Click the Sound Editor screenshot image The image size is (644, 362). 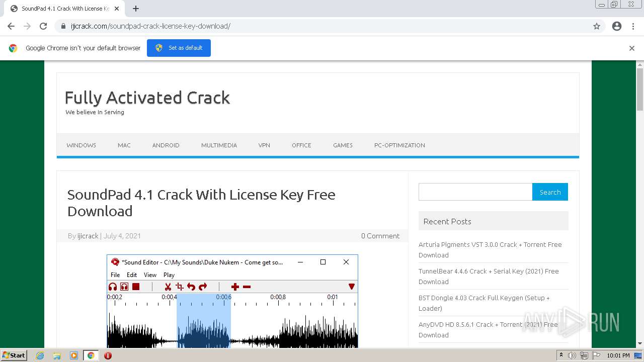(x=232, y=301)
